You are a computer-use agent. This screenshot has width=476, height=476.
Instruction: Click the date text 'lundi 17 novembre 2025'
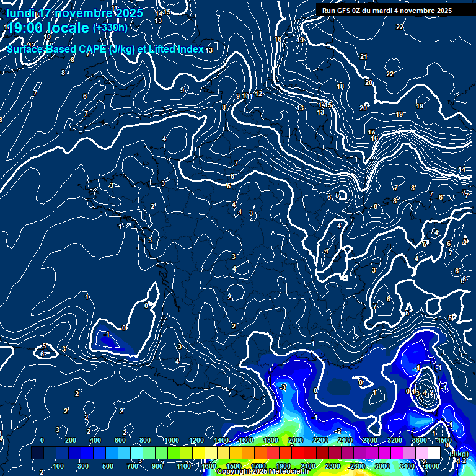[74, 13]
